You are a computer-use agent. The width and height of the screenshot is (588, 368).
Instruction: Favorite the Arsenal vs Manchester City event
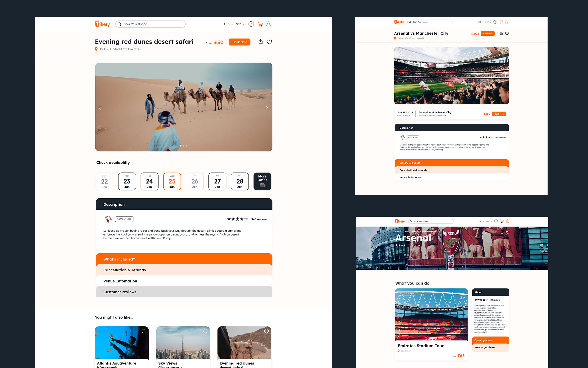507,34
